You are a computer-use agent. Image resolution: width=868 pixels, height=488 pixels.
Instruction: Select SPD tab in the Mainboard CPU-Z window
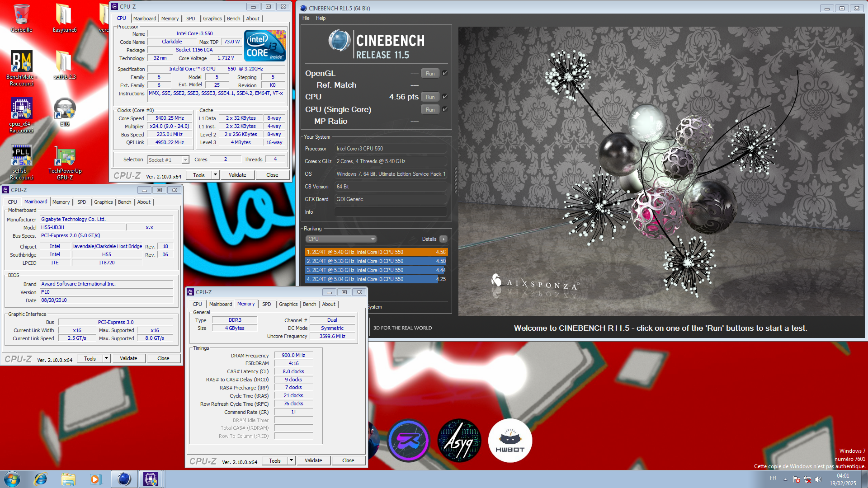pyautogui.click(x=81, y=202)
